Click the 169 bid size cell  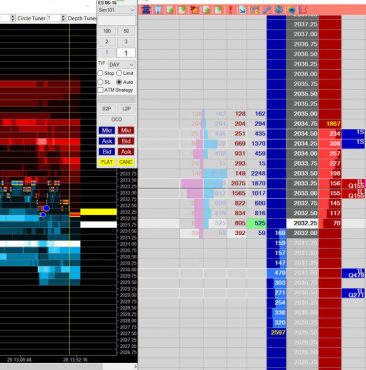click(277, 233)
